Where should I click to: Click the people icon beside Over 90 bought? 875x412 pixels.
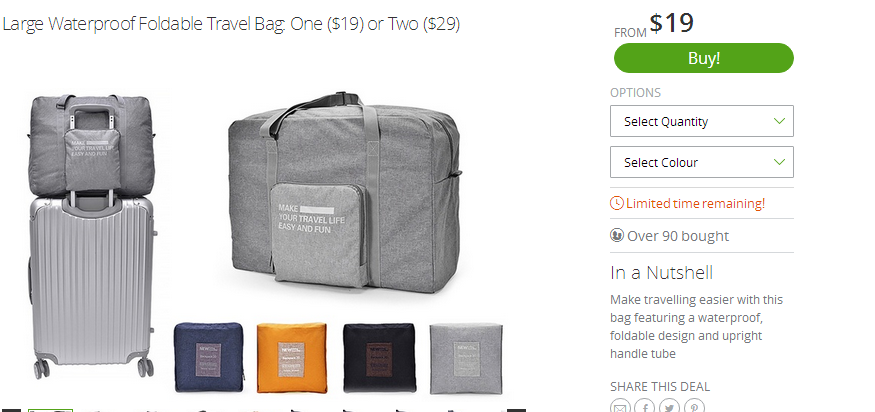(617, 236)
